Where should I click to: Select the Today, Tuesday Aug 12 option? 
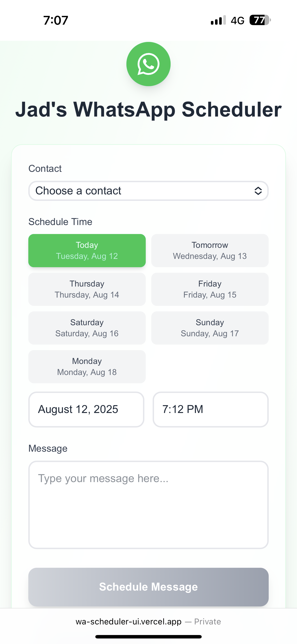pyautogui.click(x=87, y=251)
